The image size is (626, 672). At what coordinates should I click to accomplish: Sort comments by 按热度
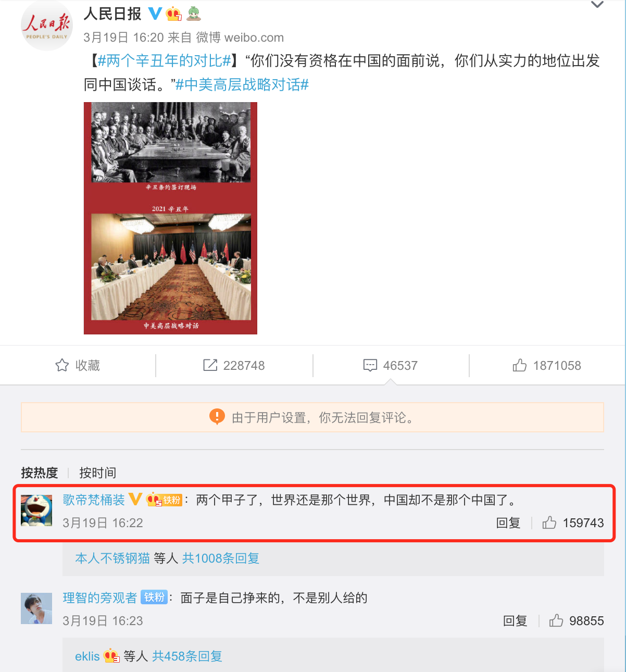pos(39,472)
